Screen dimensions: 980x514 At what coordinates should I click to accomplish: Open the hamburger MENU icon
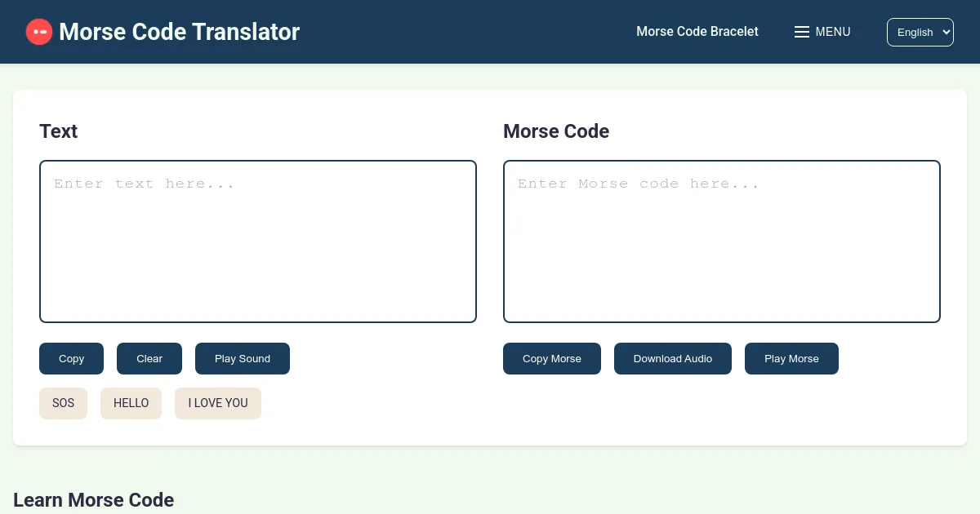pos(802,32)
